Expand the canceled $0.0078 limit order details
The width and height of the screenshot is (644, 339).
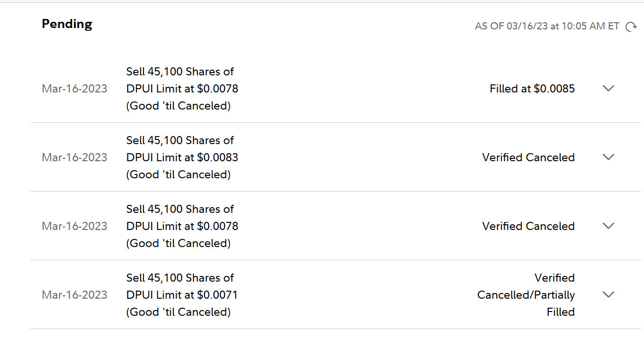tap(608, 226)
